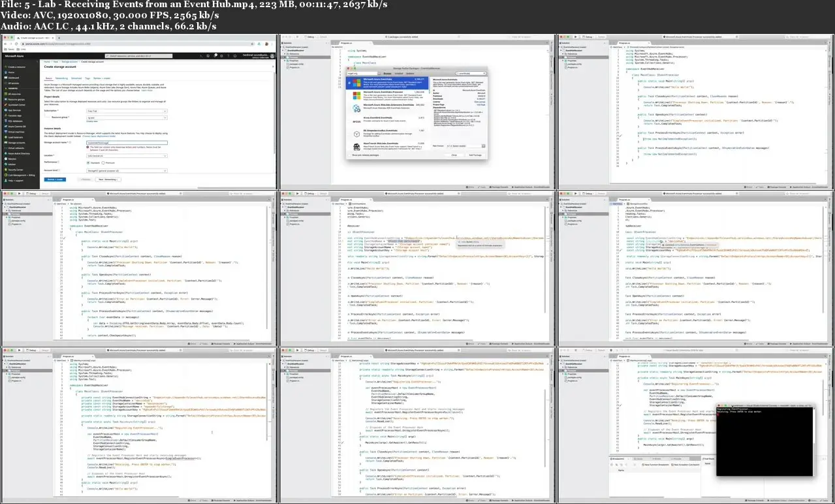Switch to the Networking tab in Azure frame
Screen dimensions: 835x504
click(x=61, y=78)
